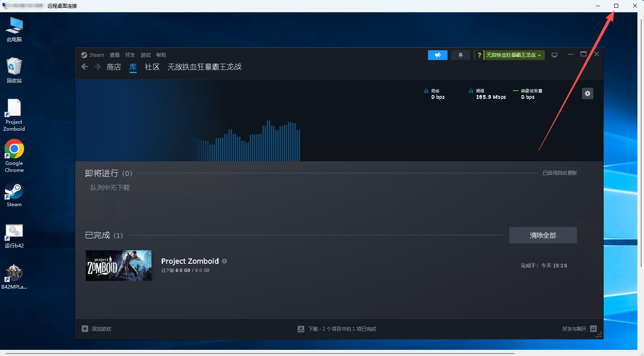Click the Big Picture mode monitor icon

554,55
